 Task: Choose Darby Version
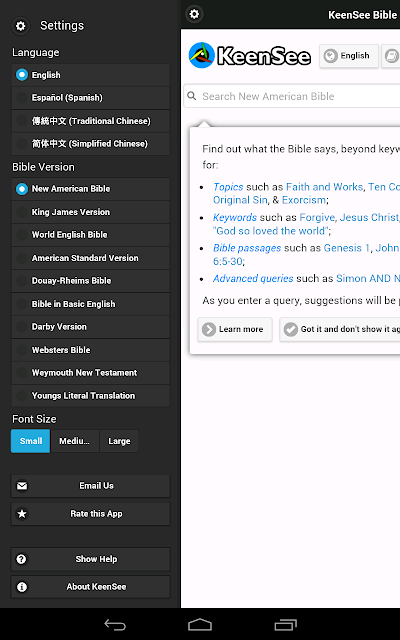[90, 327]
